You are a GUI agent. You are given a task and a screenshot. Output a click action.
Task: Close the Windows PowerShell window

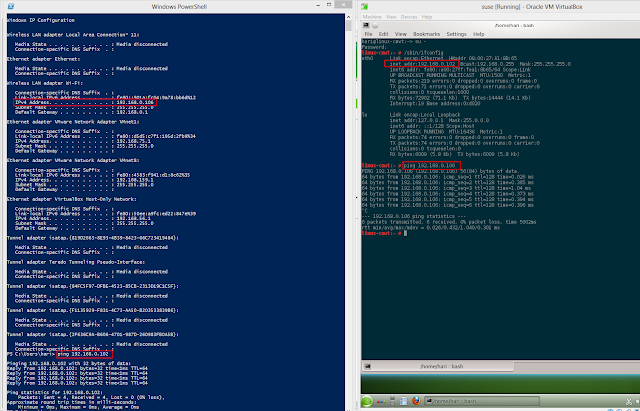point(343,4)
